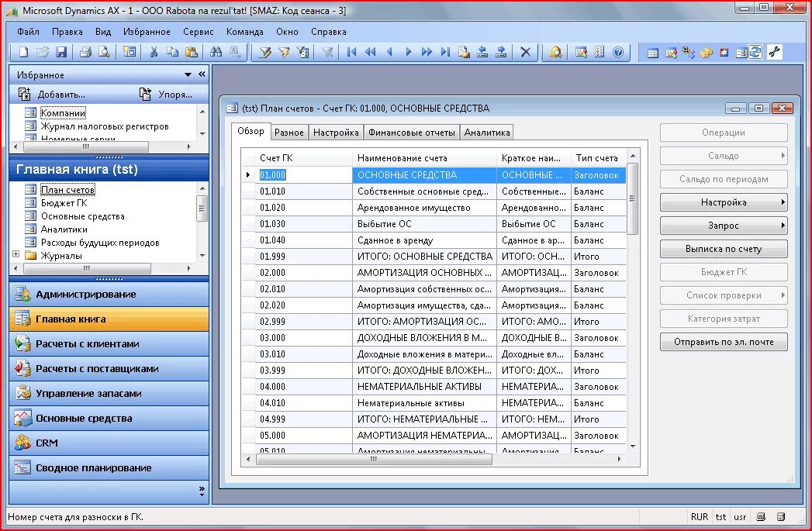Open advanced filter funnel with grid icon
The height and width of the screenshot is (531, 812).
pyautogui.click(x=303, y=52)
